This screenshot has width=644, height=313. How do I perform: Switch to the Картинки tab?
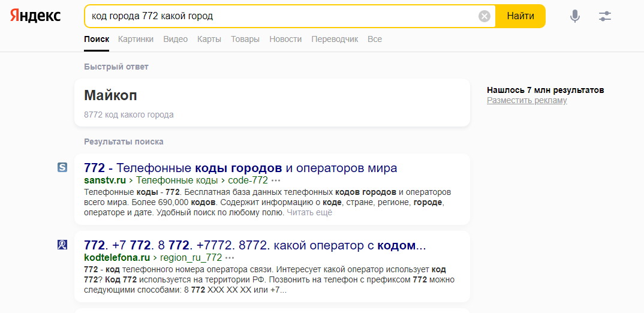pyautogui.click(x=136, y=40)
